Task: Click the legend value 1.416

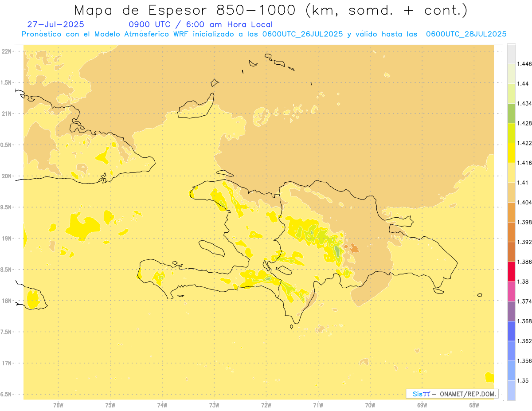Action: pos(524,163)
